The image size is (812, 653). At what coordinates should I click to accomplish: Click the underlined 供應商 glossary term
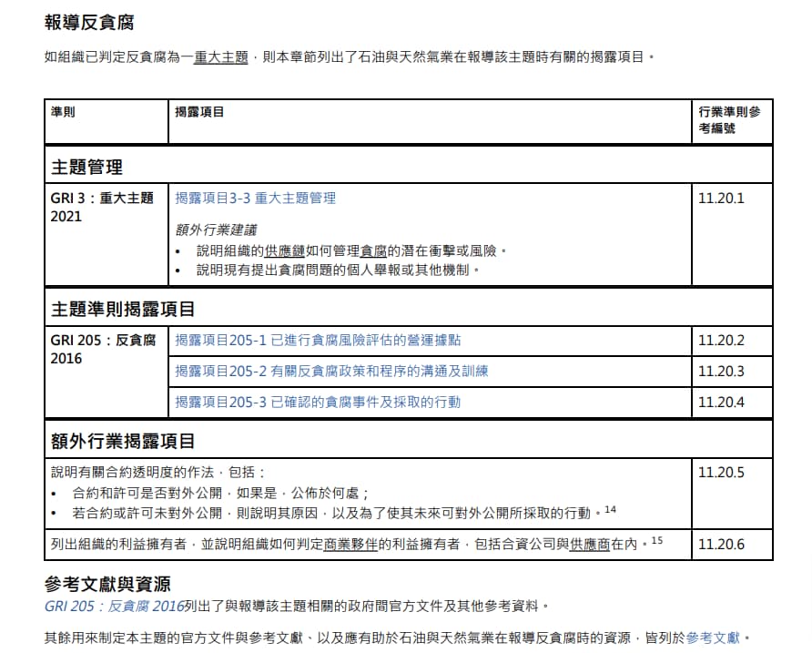pyautogui.click(x=589, y=545)
